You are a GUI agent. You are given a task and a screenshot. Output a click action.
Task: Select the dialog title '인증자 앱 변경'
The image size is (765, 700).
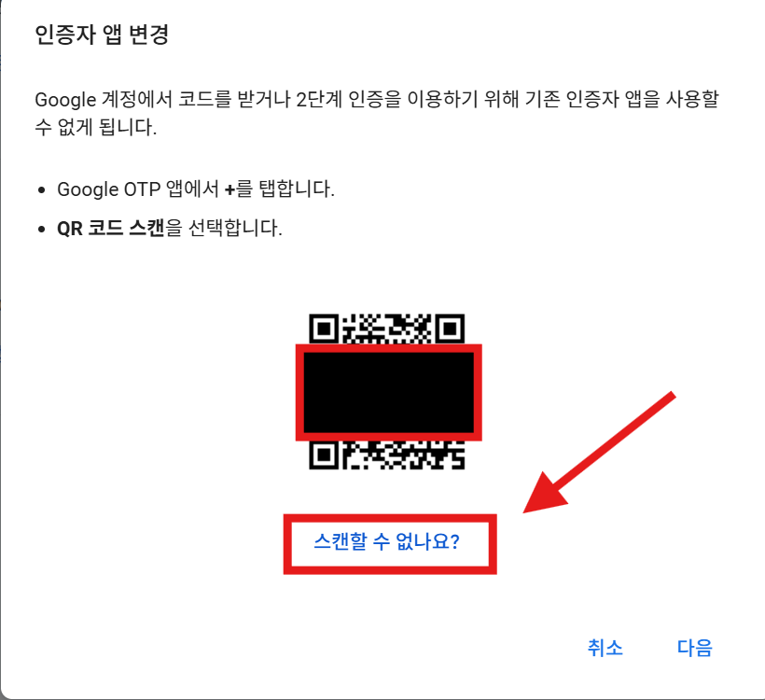[102, 35]
